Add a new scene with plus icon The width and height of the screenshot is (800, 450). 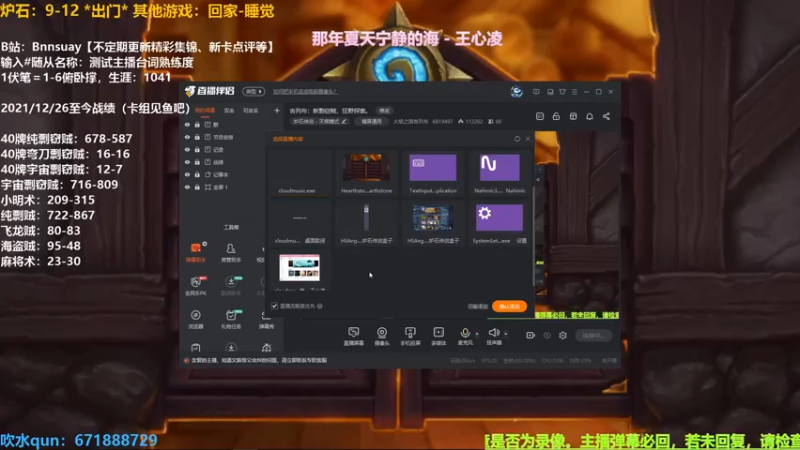pyautogui.click(x=277, y=110)
